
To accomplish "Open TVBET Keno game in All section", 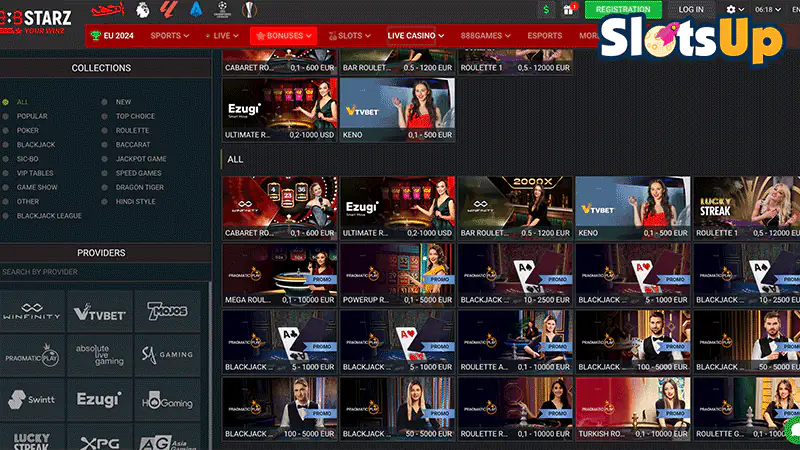I will point(633,208).
